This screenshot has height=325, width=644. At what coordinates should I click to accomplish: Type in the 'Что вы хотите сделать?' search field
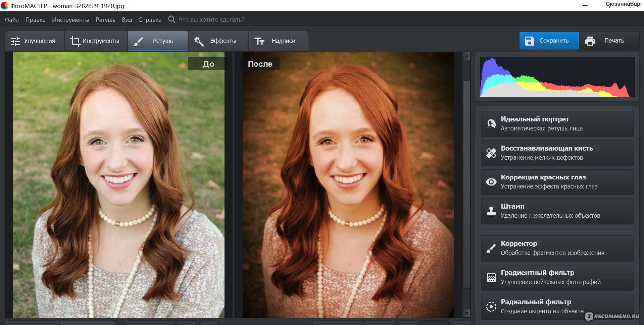tap(211, 20)
